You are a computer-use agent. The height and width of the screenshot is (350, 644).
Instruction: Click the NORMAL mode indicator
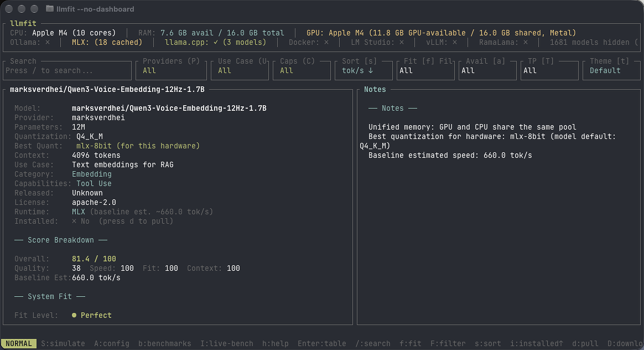tap(19, 344)
